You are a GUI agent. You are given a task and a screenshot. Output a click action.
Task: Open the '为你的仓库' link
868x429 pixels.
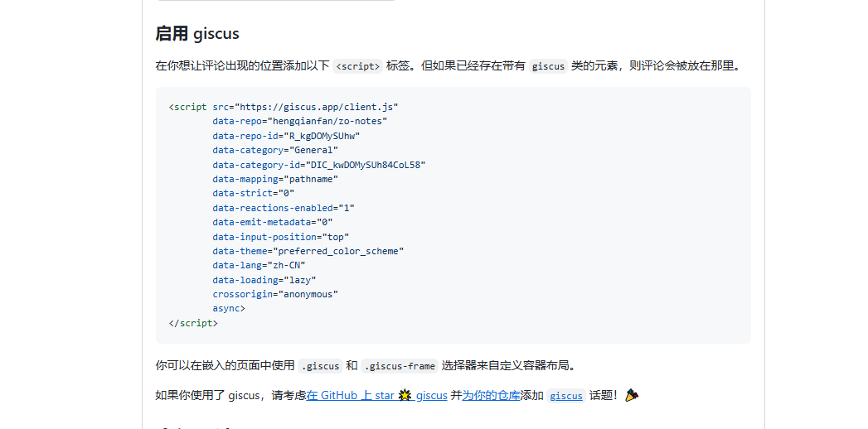pyautogui.click(x=491, y=395)
